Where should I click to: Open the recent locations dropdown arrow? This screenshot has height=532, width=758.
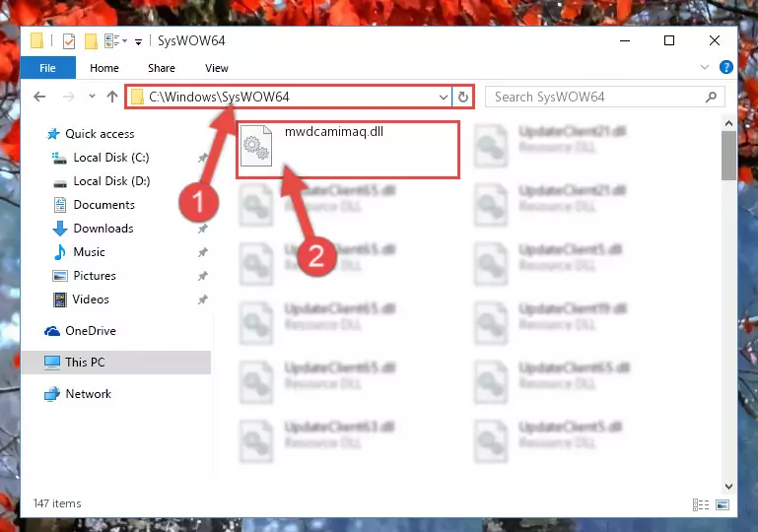click(92, 97)
